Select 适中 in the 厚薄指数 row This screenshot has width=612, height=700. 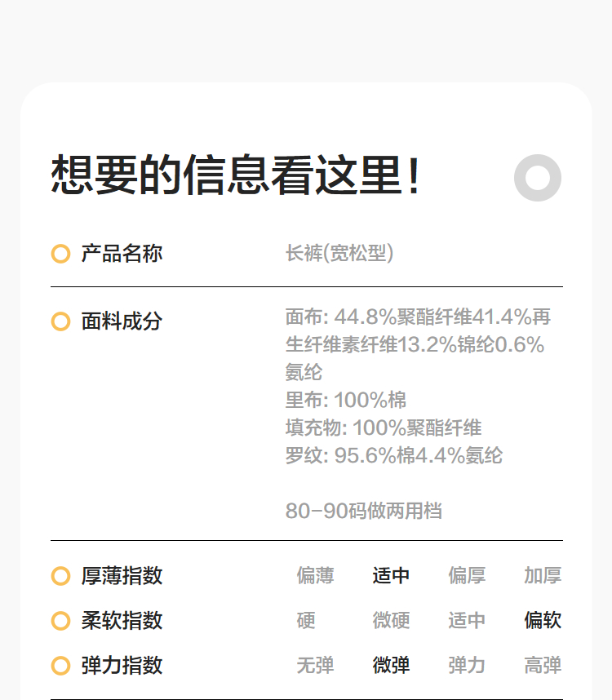(x=391, y=576)
